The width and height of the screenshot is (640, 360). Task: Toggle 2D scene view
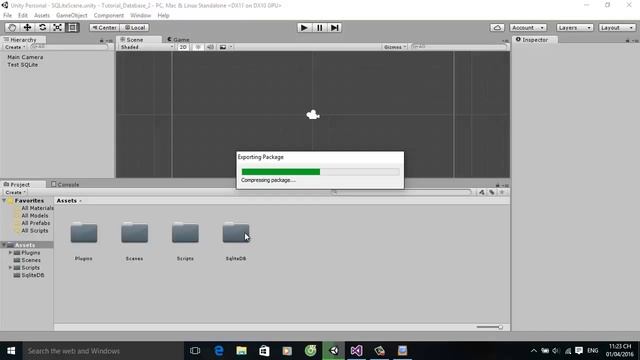tap(183, 47)
